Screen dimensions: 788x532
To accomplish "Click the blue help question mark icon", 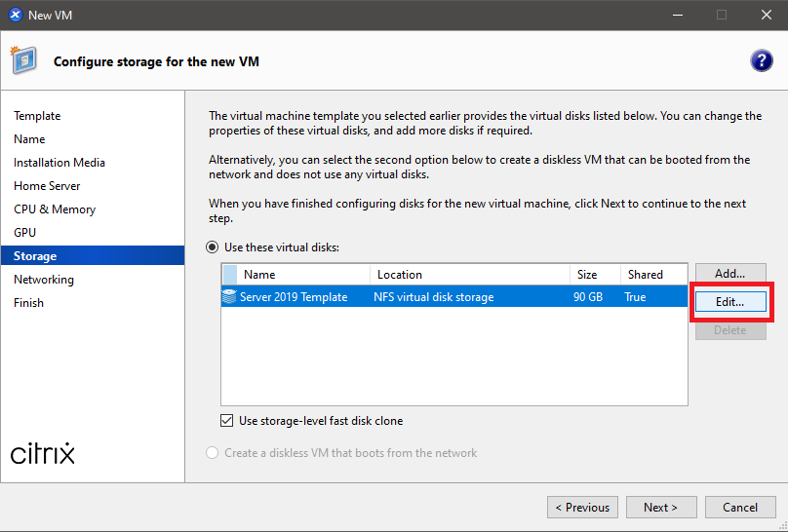I will pos(762,61).
